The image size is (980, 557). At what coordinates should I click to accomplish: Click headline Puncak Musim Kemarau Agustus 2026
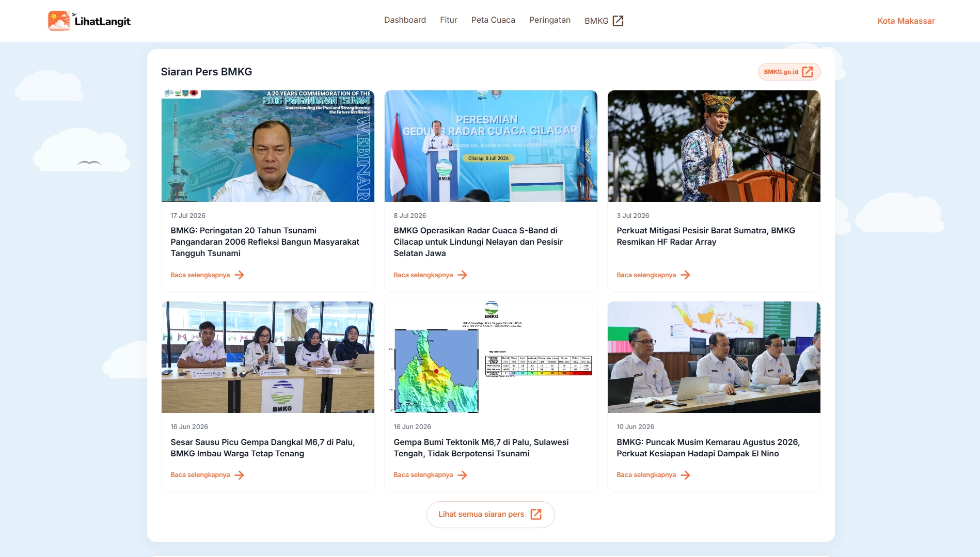(708, 448)
